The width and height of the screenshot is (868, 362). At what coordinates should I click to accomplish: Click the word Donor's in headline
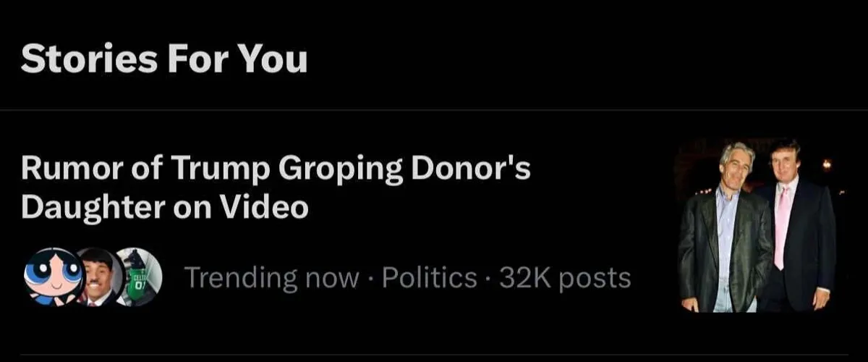pyautogui.click(x=471, y=169)
